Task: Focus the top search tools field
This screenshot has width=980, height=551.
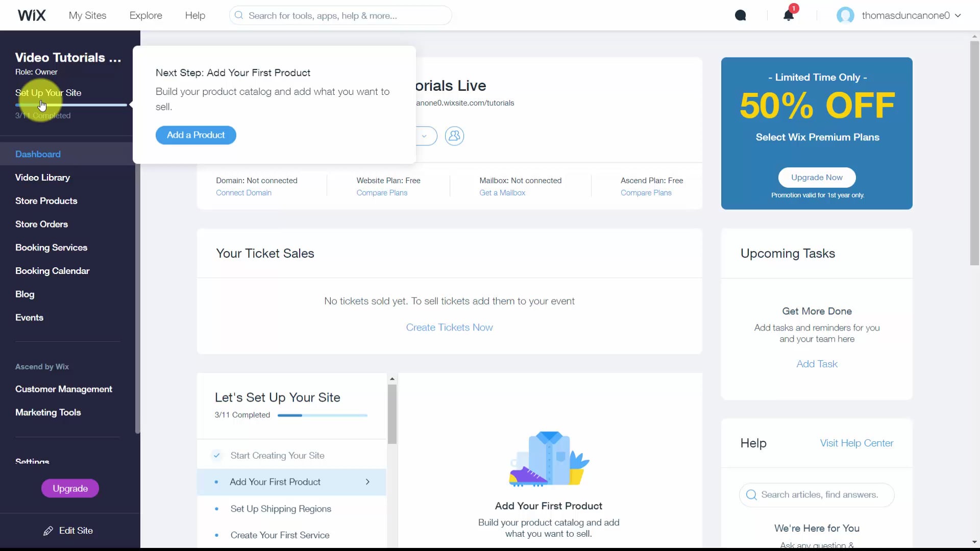Action: point(340,15)
